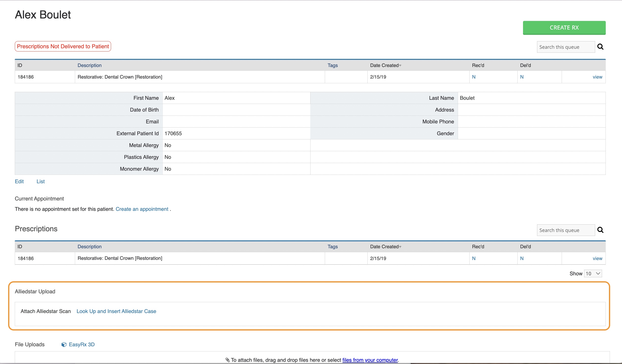
Task: Select ID 184186 in Prescriptions table
Action: pos(26,258)
